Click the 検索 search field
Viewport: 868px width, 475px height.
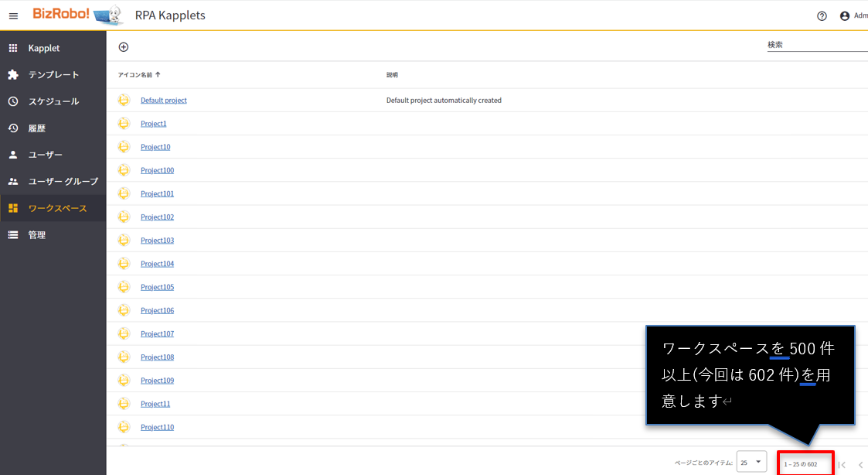click(x=815, y=45)
